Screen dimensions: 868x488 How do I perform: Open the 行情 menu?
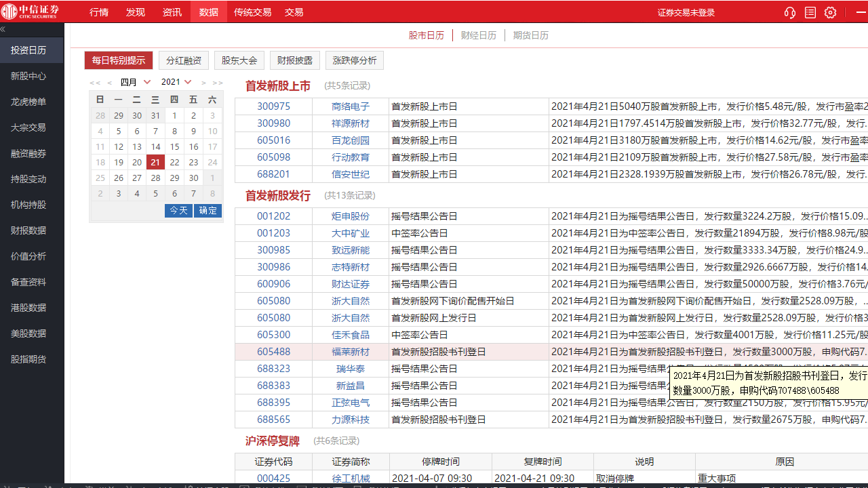click(x=99, y=12)
